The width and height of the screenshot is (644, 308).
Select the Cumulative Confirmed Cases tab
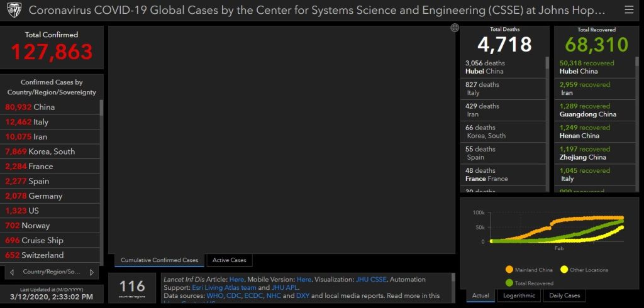(x=159, y=260)
